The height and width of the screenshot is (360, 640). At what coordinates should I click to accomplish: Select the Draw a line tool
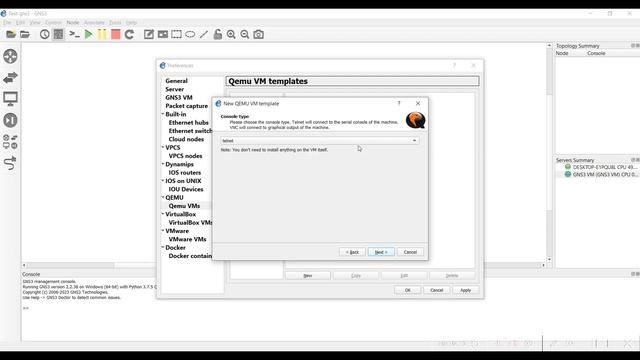click(204, 34)
